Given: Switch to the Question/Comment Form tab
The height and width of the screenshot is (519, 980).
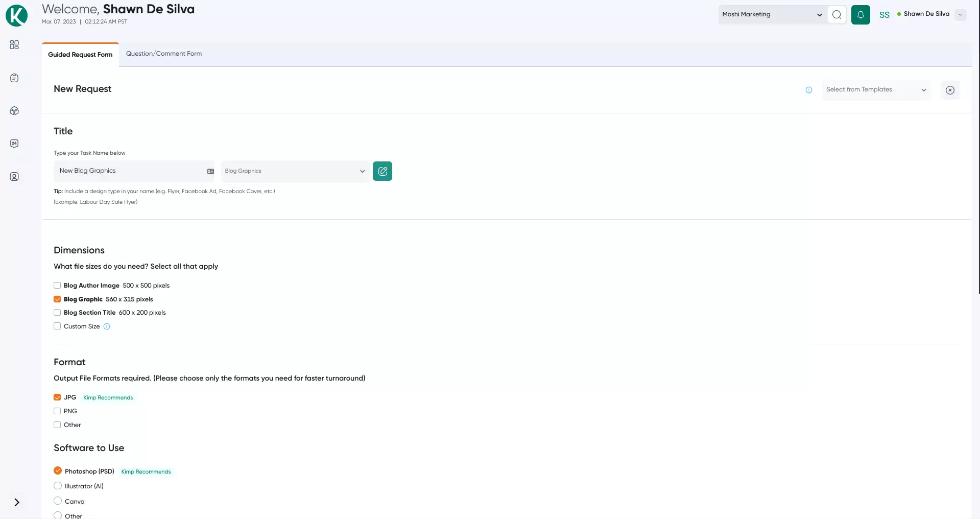Looking at the screenshot, I should [x=163, y=54].
